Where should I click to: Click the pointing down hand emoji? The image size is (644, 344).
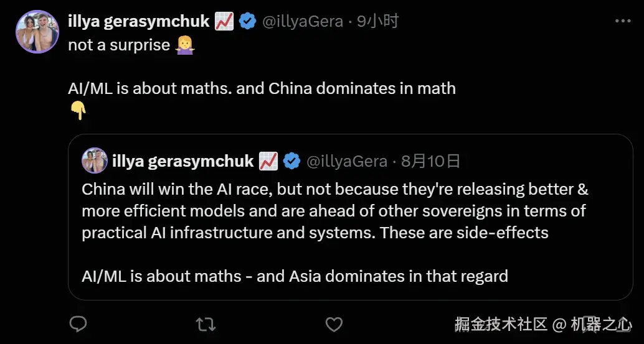coord(78,111)
